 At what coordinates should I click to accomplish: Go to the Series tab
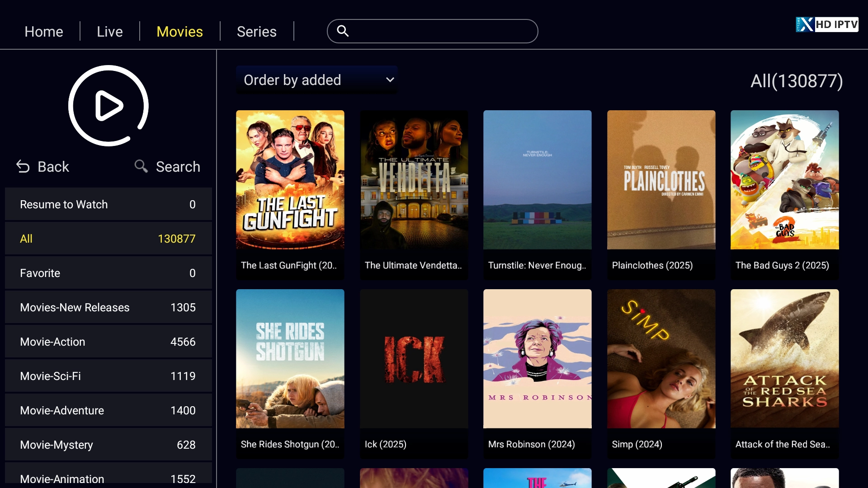coord(257,32)
